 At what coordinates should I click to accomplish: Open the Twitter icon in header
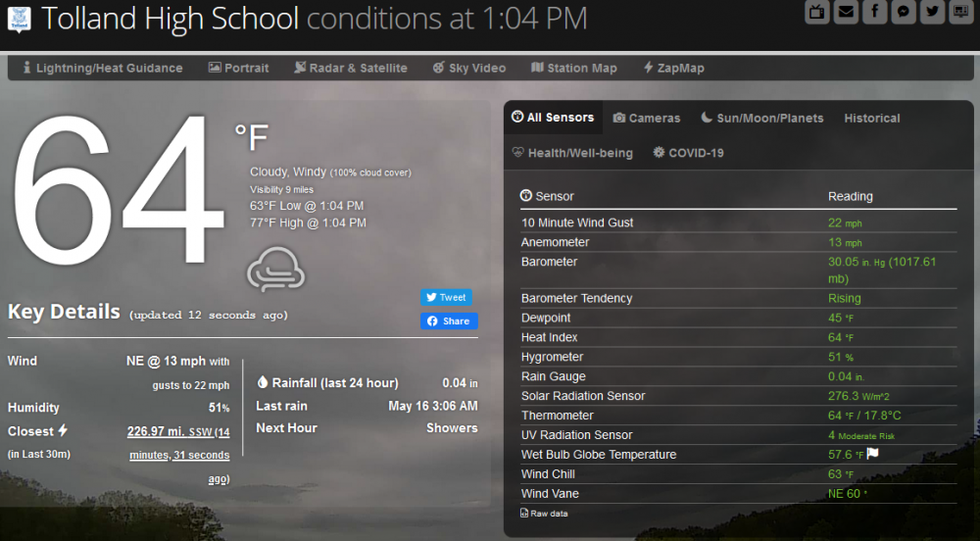point(932,11)
